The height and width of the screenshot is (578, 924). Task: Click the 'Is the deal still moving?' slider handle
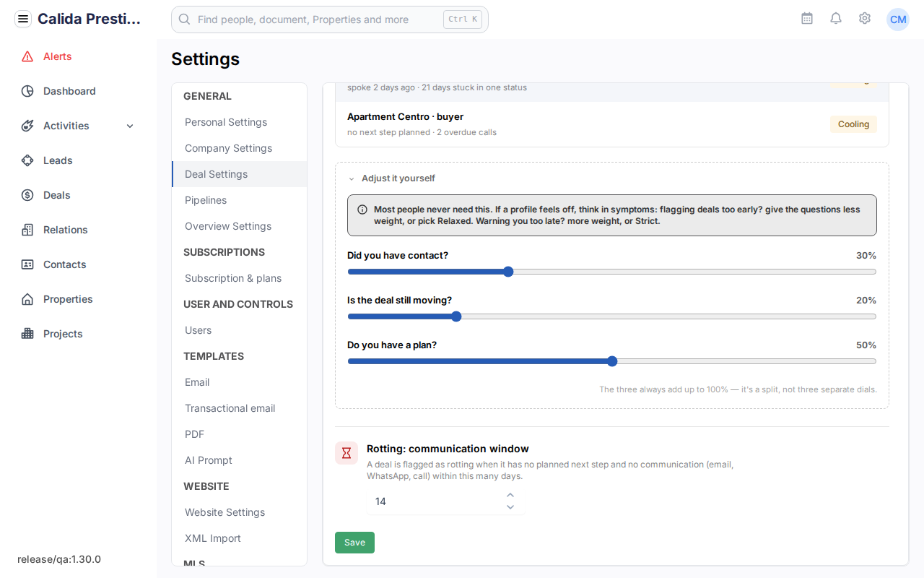[x=456, y=316]
